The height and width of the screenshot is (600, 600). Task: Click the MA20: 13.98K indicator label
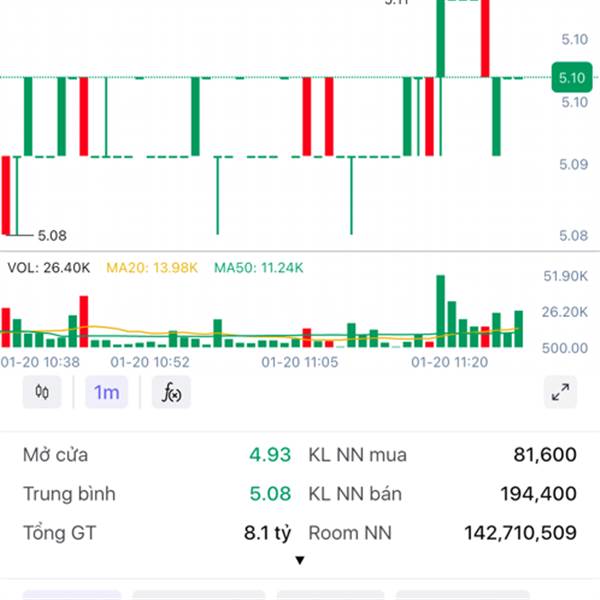point(152,267)
